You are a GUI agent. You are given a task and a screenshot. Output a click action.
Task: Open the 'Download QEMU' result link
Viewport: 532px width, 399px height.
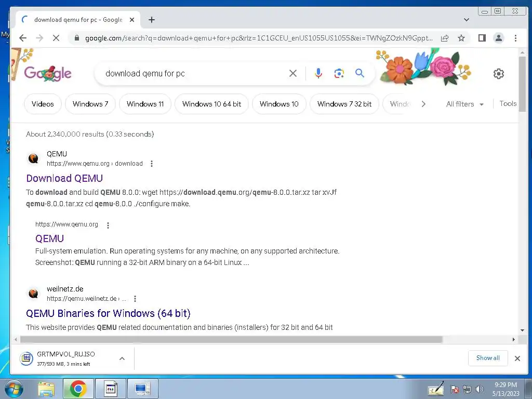point(64,178)
